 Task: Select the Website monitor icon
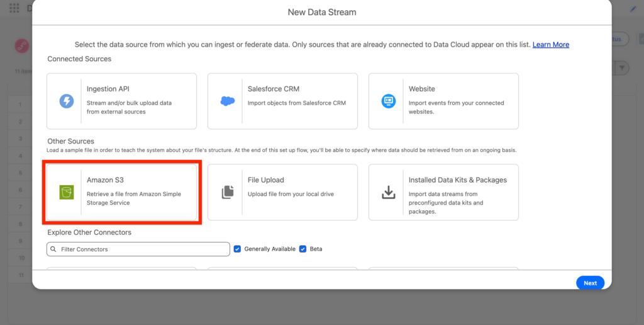pos(388,101)
